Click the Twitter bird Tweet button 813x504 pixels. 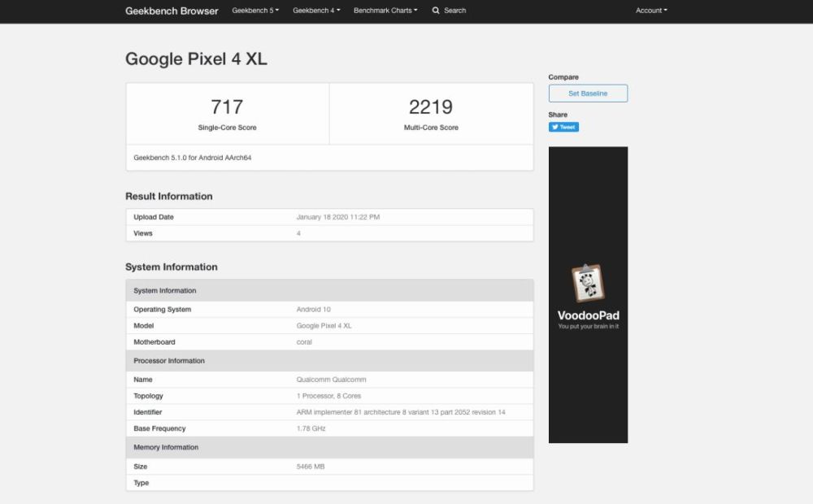tap(563, 128)
